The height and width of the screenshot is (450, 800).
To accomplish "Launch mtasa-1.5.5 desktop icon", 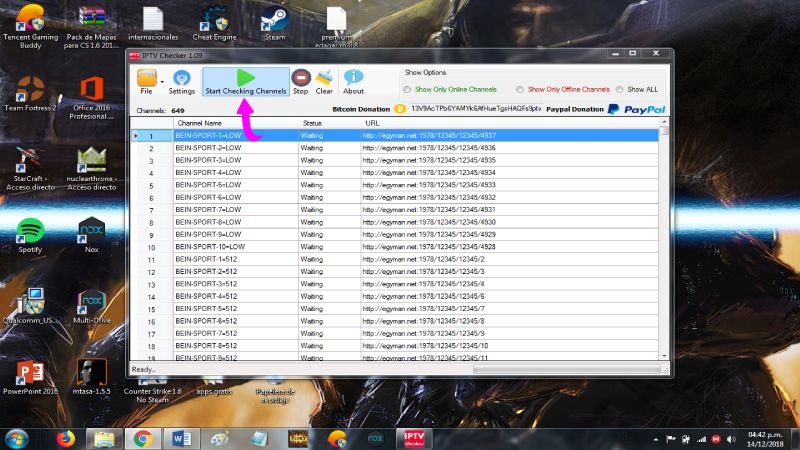I will [92, 377].
